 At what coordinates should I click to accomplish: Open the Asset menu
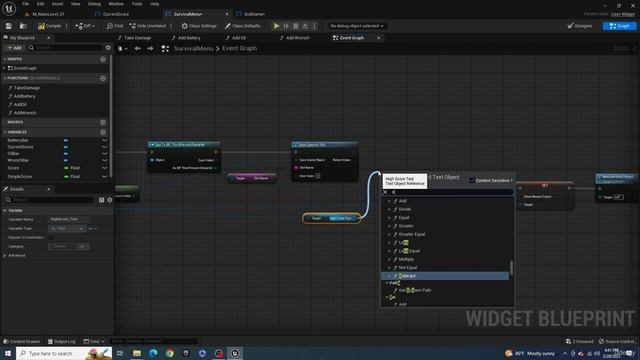point(57,4)
